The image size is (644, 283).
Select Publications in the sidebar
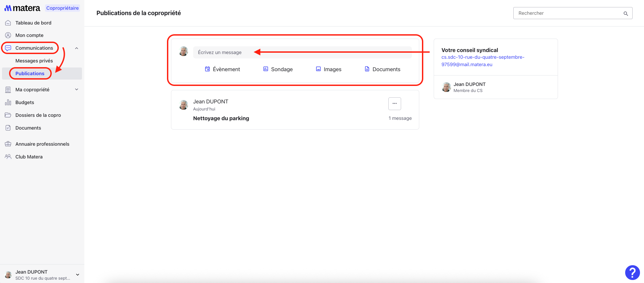(30, 74)
